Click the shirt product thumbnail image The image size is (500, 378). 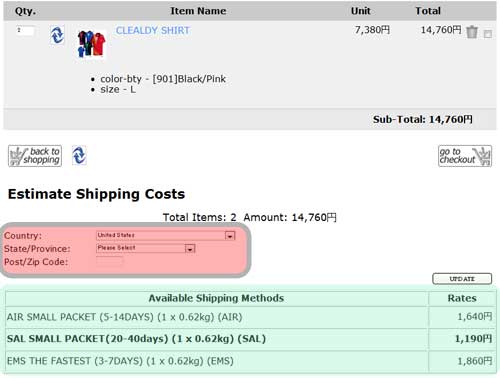click(x=91, y=44)
